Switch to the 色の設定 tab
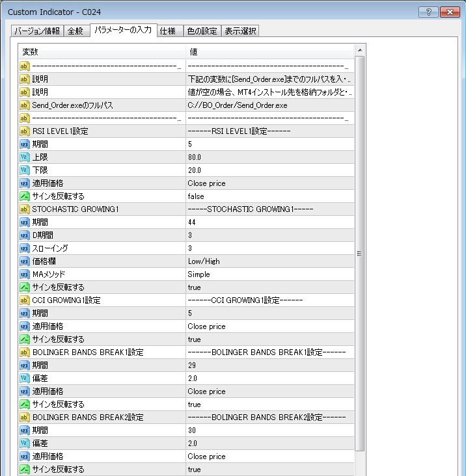This screenshot has width=466, height=476. click(x=202, y=31)
